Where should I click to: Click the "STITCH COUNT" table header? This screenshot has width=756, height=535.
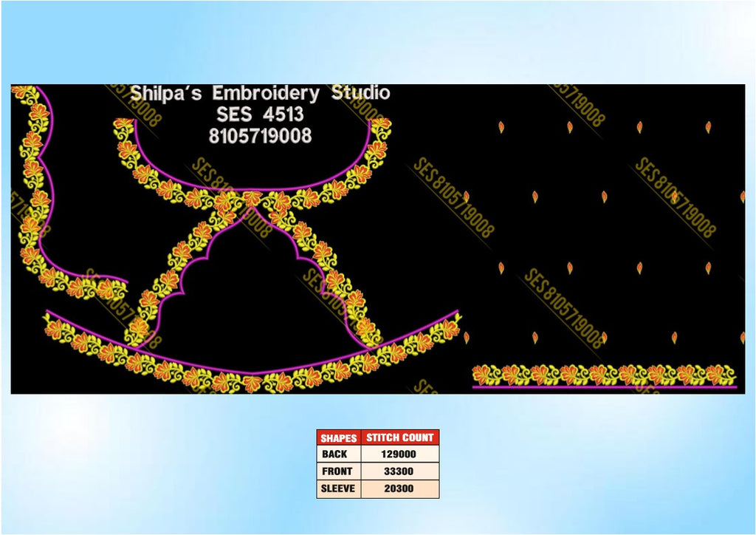coord(399,437)
